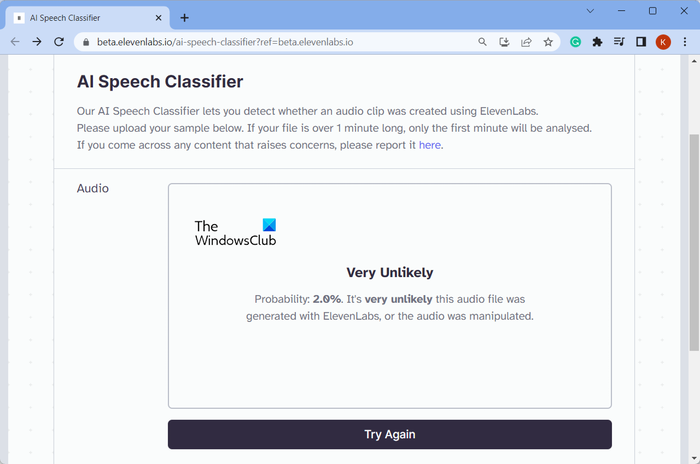Toggle the browser side panel
Screen dimensions: 700x464
pos(641,42)
